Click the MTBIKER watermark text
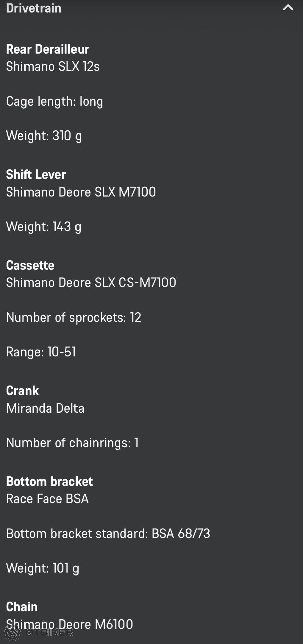 pyautogui.click(x=49, y=632)
